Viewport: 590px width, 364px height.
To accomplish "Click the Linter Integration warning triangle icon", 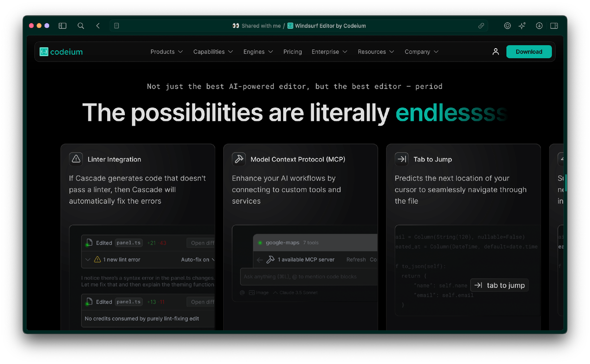I will click(x=76, y=159).
